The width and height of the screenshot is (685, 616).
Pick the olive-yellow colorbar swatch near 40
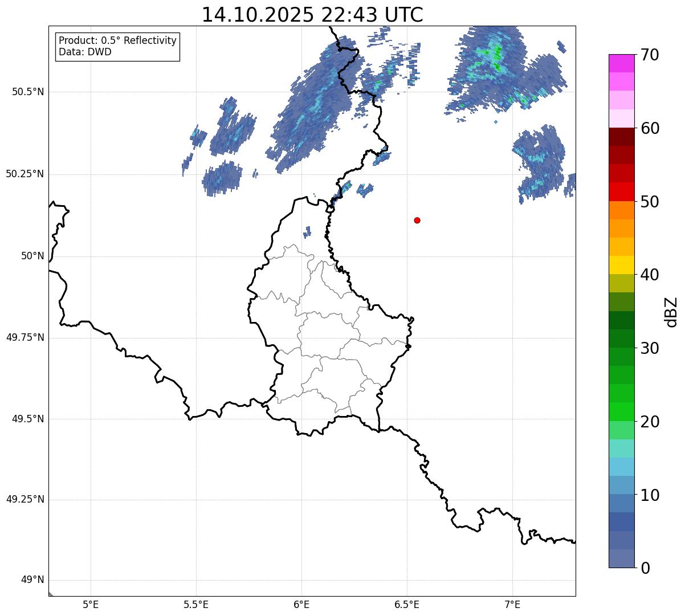click(x=621, y=284)
